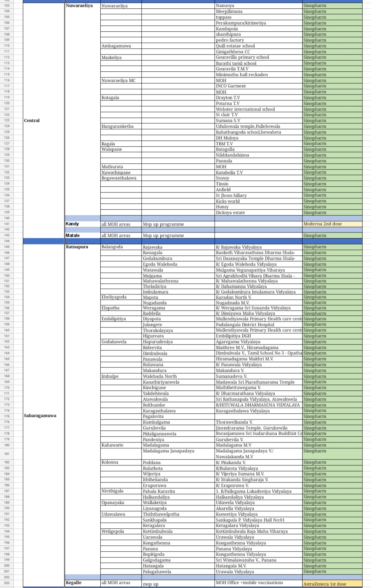Click the 'Kottimbulwala Raja Maha Viharaya' cell
Viewport: 371px width, 588px height.
coord(258,531)
